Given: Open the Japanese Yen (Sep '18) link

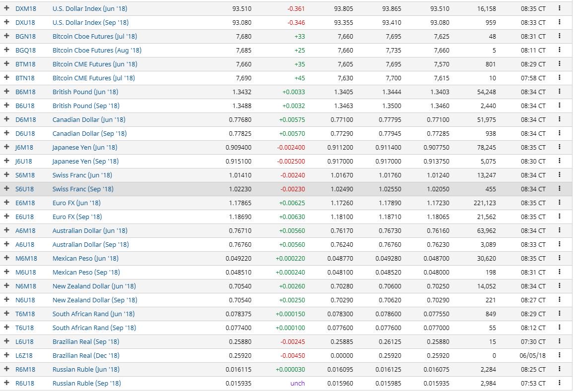Looking at the screenshot, I should 85,161.
